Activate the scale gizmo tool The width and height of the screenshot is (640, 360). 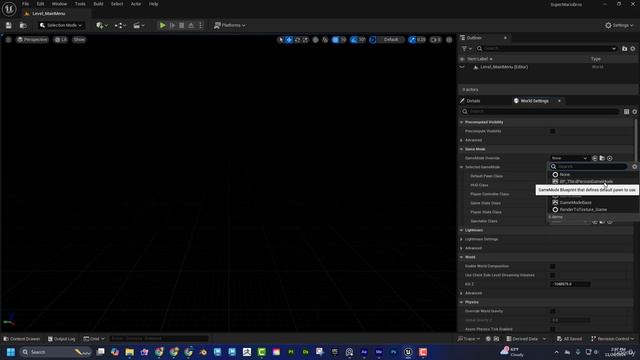305,40
